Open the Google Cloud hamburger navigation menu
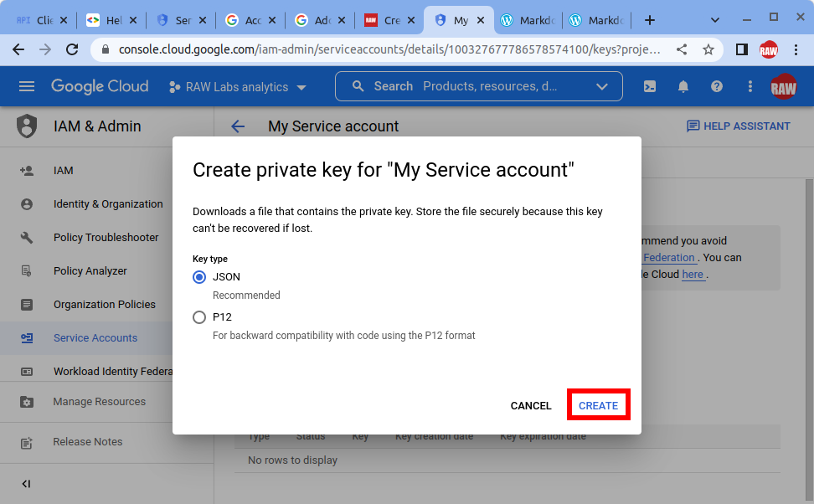 27,86
